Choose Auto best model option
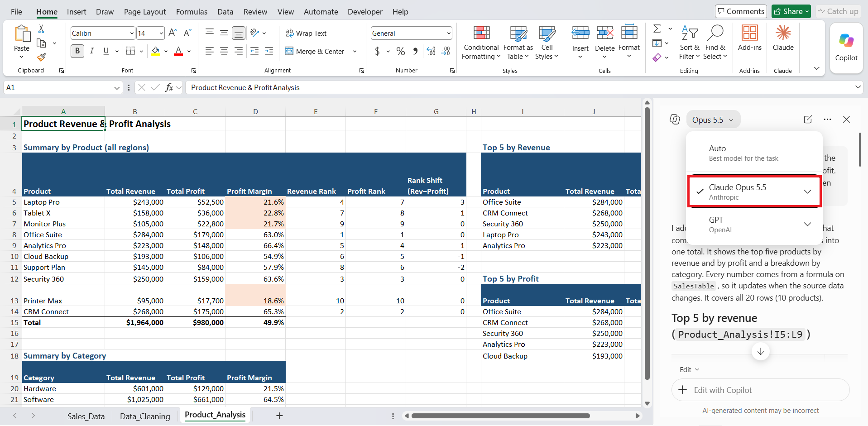This screenshot has height=426, width=868. pyautogui.click(x=754, y=153)
